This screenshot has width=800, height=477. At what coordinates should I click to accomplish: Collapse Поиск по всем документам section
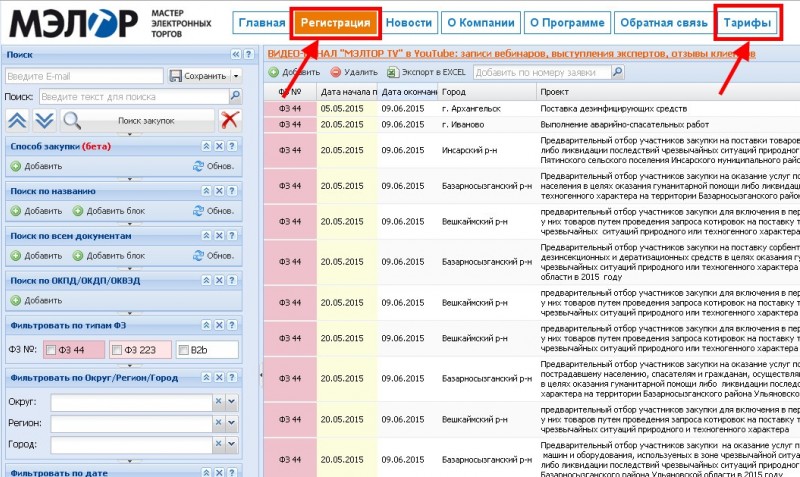(206, 236)
